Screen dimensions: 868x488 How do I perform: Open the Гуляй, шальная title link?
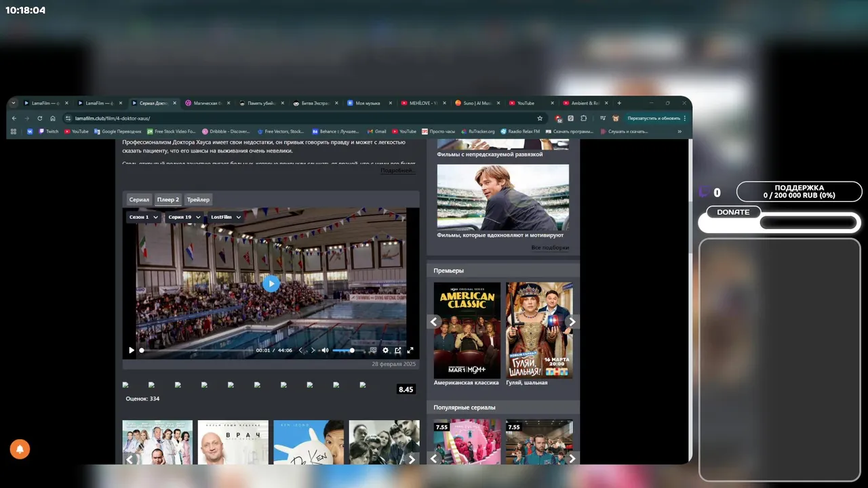click(527, 383)
